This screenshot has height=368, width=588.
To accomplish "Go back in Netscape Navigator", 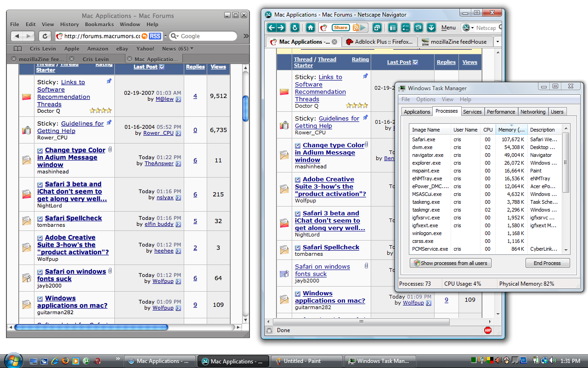I will tap(271, 28).
